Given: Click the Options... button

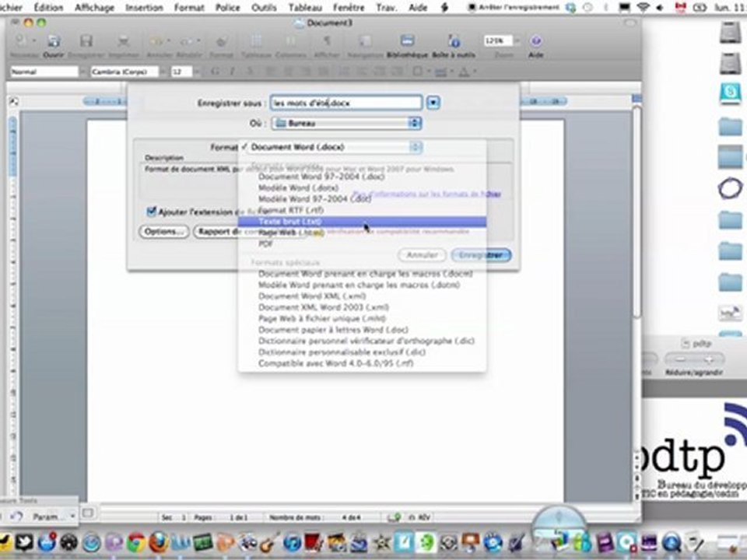Looking at the screenshot, I should (164, 232).
